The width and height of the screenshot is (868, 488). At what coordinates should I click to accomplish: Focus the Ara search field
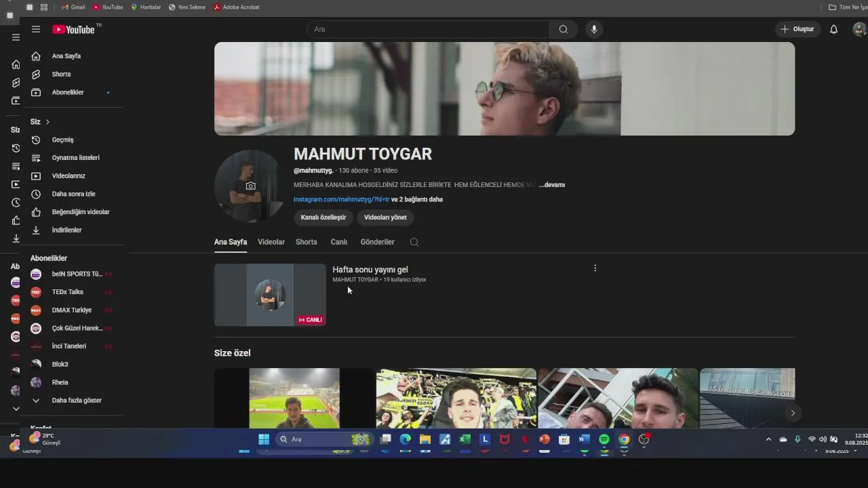tap(428, 29)
